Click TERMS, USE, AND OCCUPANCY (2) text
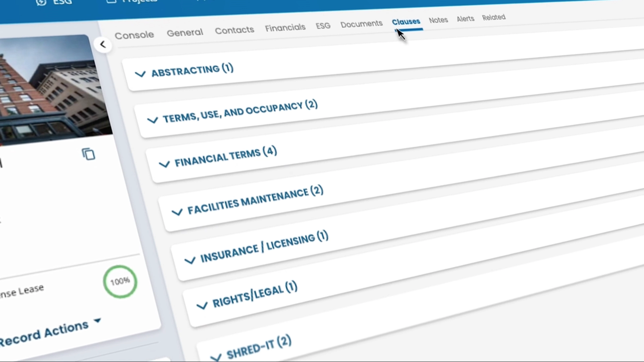Viewport: 644px width, 362px height. pyautogui.click(x=240, y=112)
